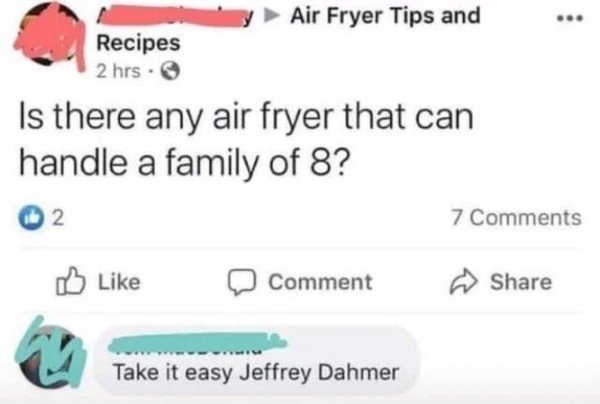Click the Comment speech bubble icon
This screenshot has height=404, width=600.
pos(242,282)
